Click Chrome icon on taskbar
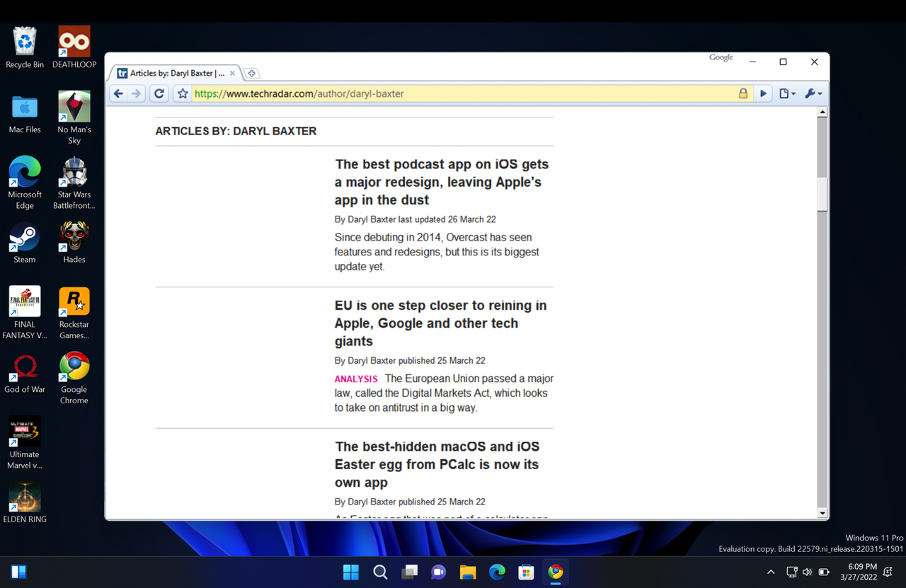 pos(556,572)
